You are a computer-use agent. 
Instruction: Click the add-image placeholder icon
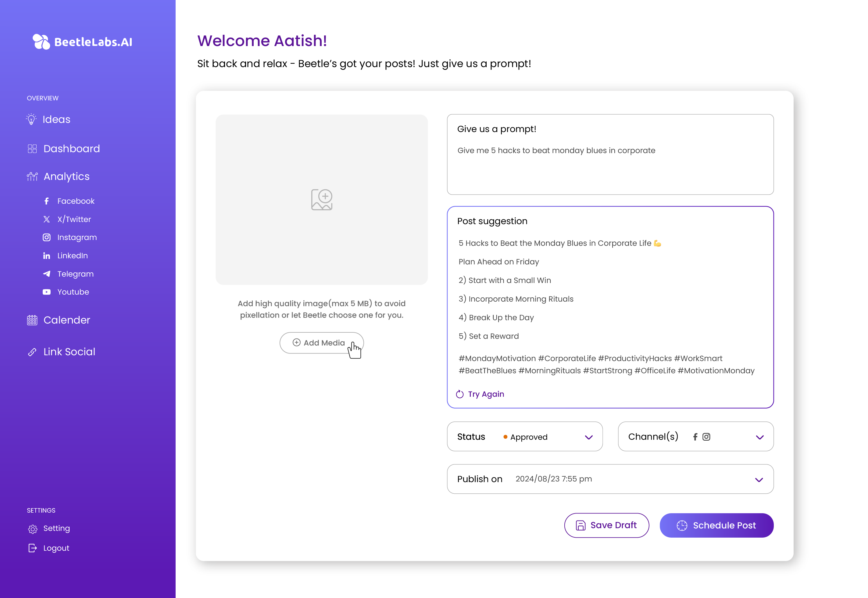pos(321,199)
